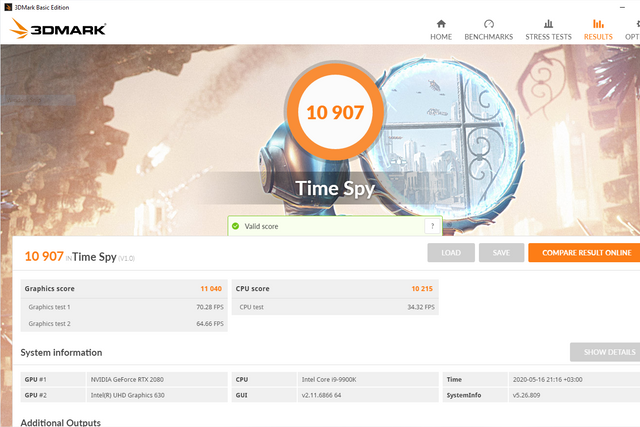Screen dimensions: 640x427
Task: Click the 10 907 Time Spy heading text
Action: 80,257
